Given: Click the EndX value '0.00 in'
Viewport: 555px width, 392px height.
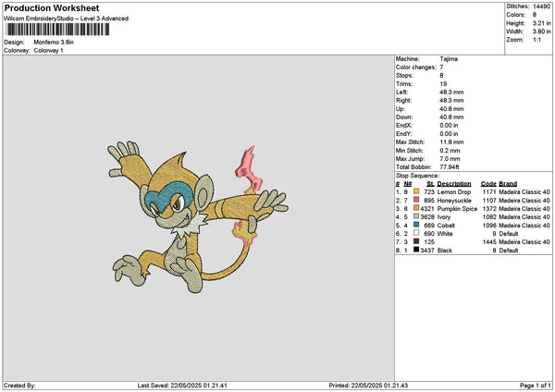Looking at the screenshot, I should 449,126.
